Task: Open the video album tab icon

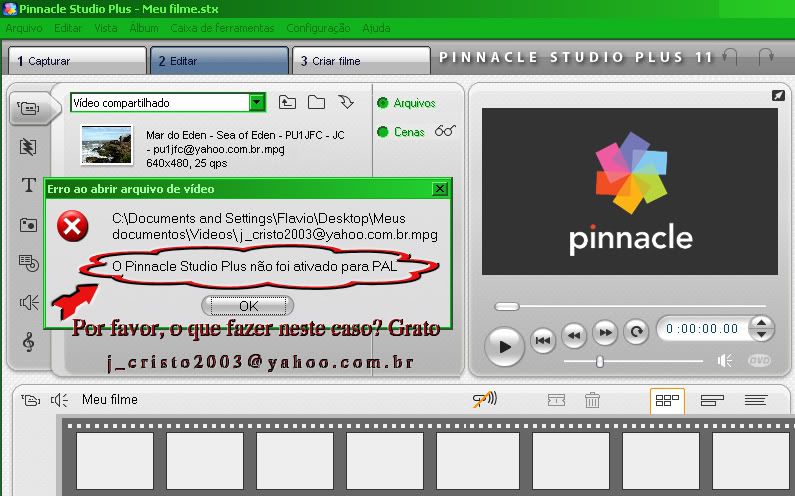Action: coord(29,108)
